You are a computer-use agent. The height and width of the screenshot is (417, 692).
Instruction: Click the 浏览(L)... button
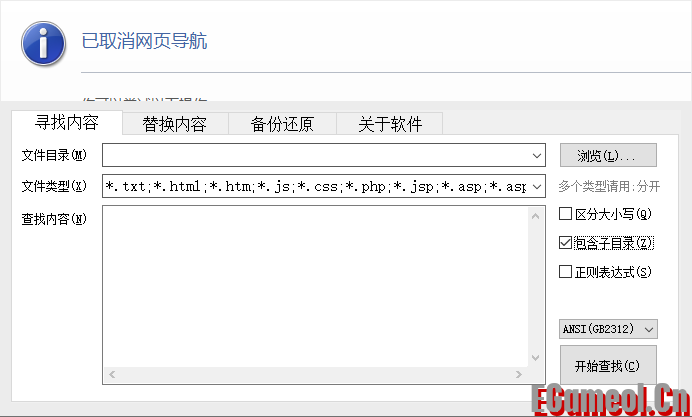pyautogui.click(x=607, y=155)
